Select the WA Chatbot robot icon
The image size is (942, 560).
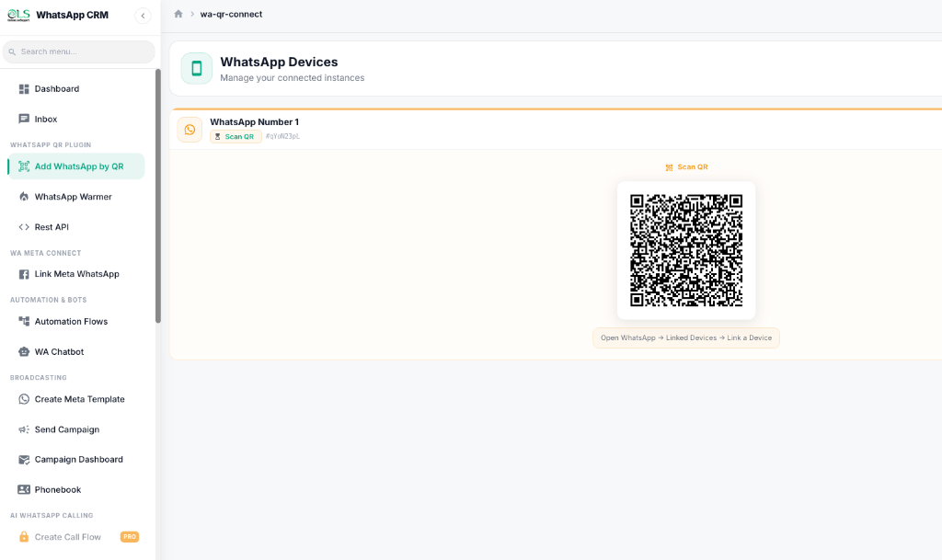point(22,351)
